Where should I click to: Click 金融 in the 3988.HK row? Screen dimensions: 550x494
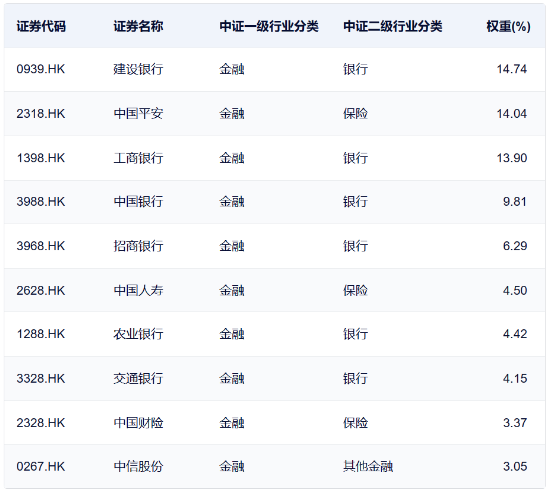pyautogui.click(x=232, y=202)
